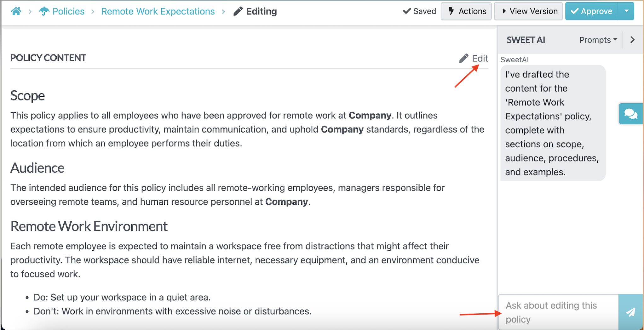The width and height of the screenshot is (644, 330).
Task: Collapse the Sweet AI panel with the chevron
Action: (632, 40)
